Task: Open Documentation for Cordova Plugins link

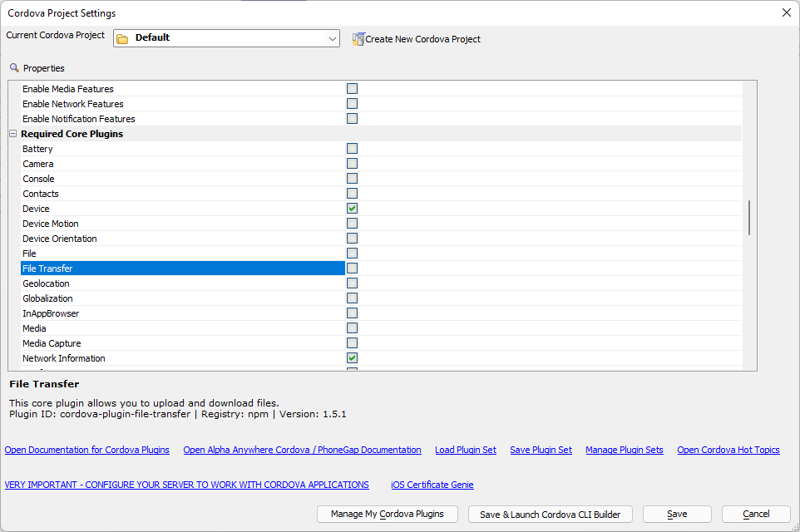Action: [86, 450]
